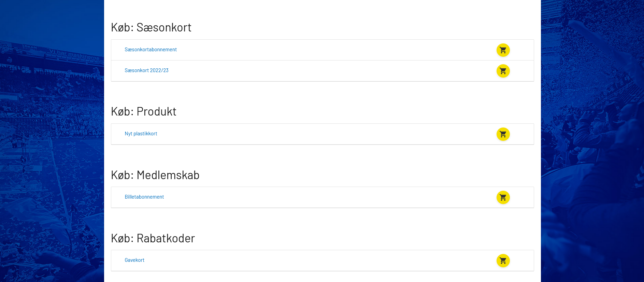Open the Sæsonkortabonnement link
The height and width of the screenshot is (282, 644).
click(x=151, y=50)
